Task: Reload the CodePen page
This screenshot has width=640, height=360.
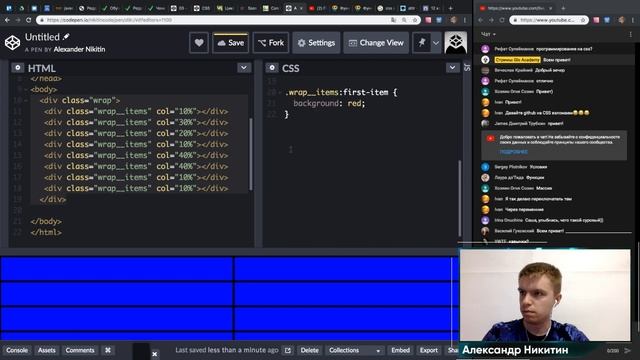Action: pos(28,20)
